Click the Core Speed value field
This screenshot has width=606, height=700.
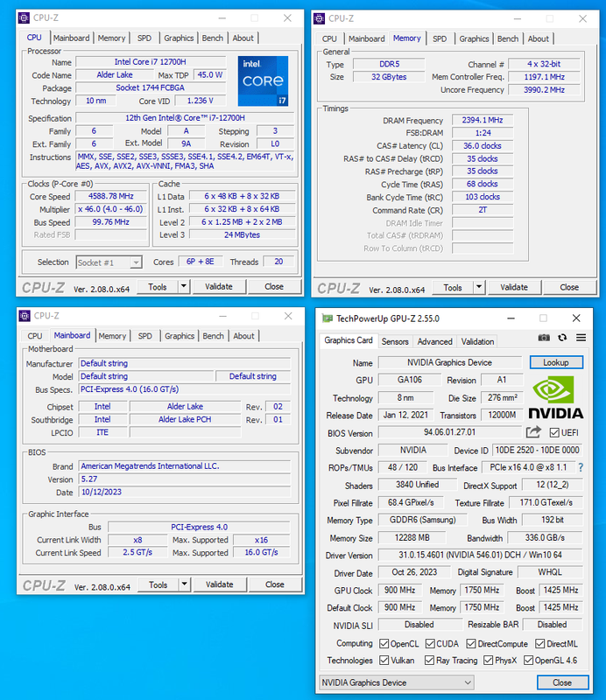click(111, 196)
